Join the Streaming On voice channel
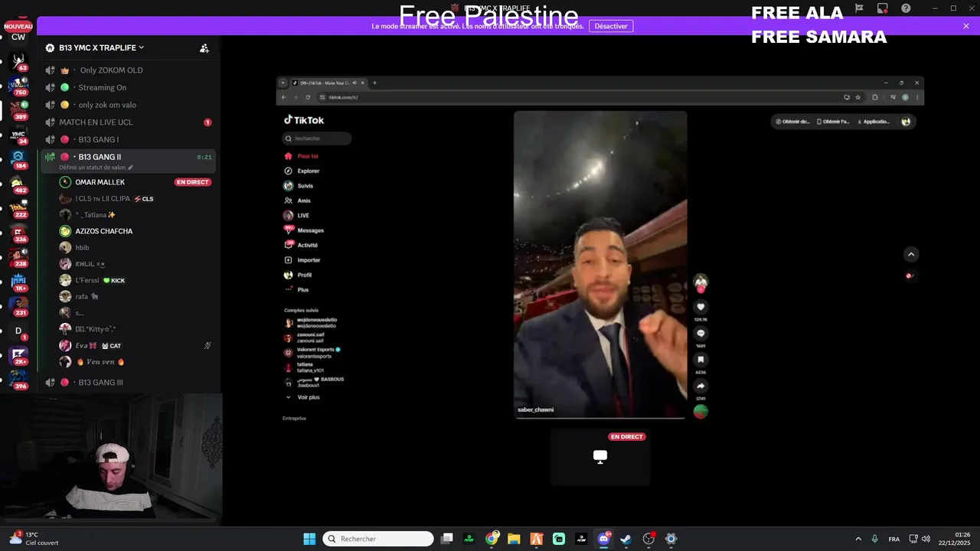The width and height of the screenshot is (980, 551). pyautogui.click(x=130, y=87)
